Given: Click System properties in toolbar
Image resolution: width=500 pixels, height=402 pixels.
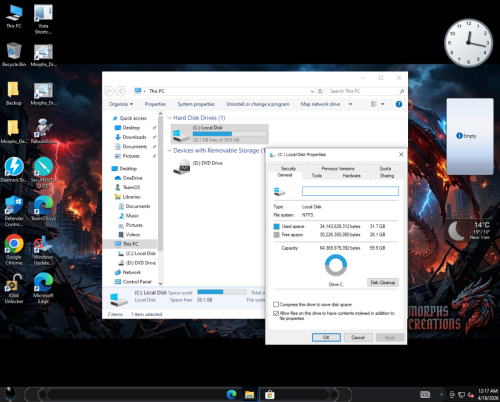Looking at the screenshot, I should point(196,104).
